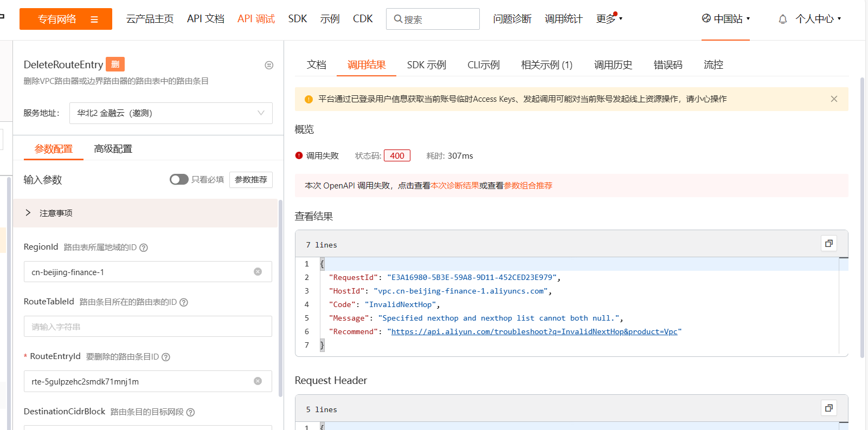The height and width of the screenshot is (430, 868).
Task: Switch to 相关示例 (1) tab
Action: tap(546, 65)
